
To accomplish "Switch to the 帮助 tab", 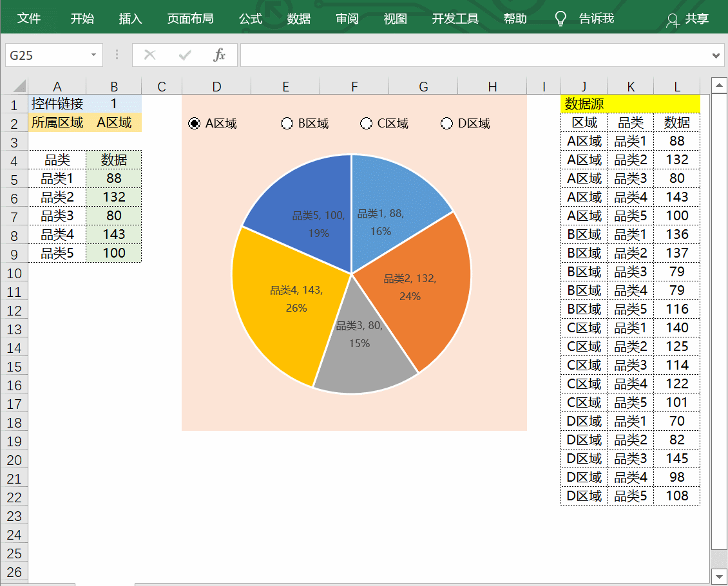I will [x=515, y=19].
